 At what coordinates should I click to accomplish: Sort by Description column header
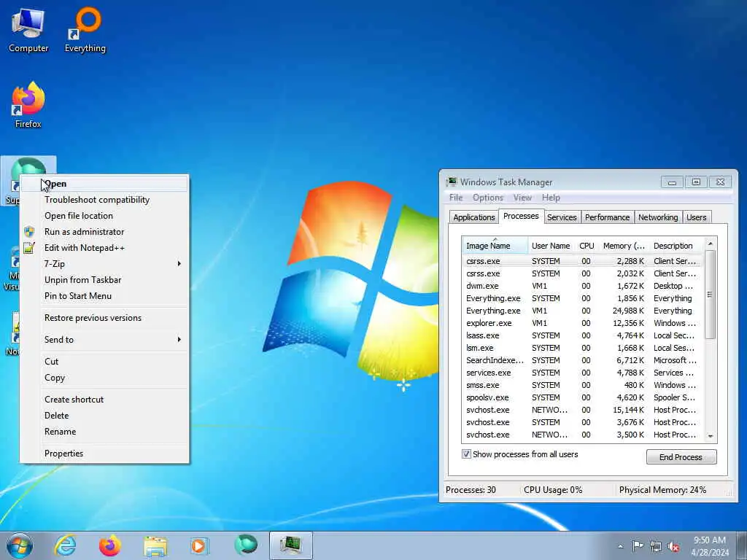[x=676, y=246]
